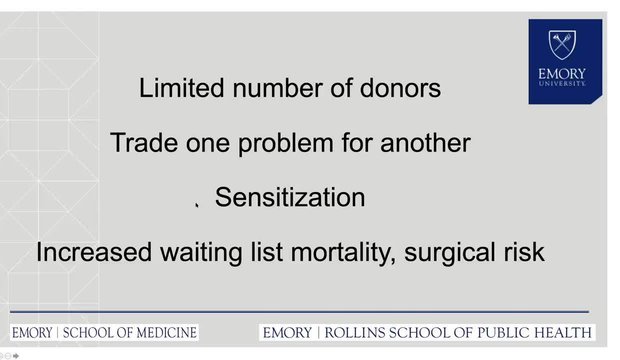The image size is (620, 360).
Task: Click 'ROLLINS SCHOOL OF PUBLIC HEALTH' footer text
Action: pos(458,333)
